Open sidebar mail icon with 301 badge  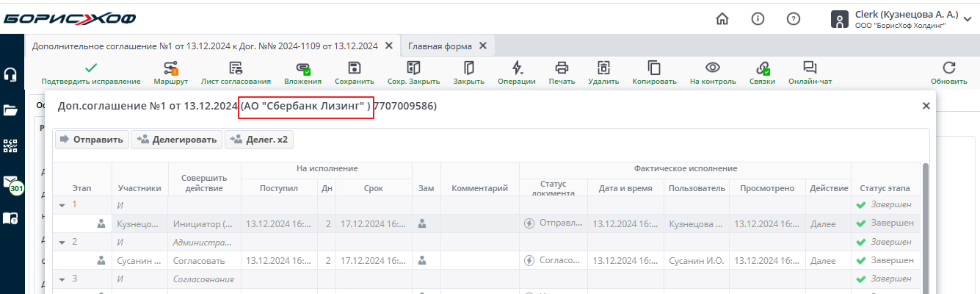tap(11, 182)
